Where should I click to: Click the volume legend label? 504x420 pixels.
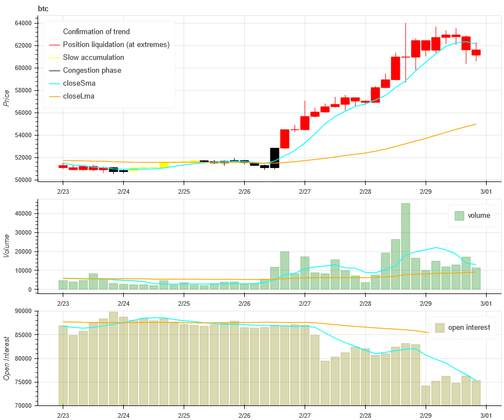point(479,216)
